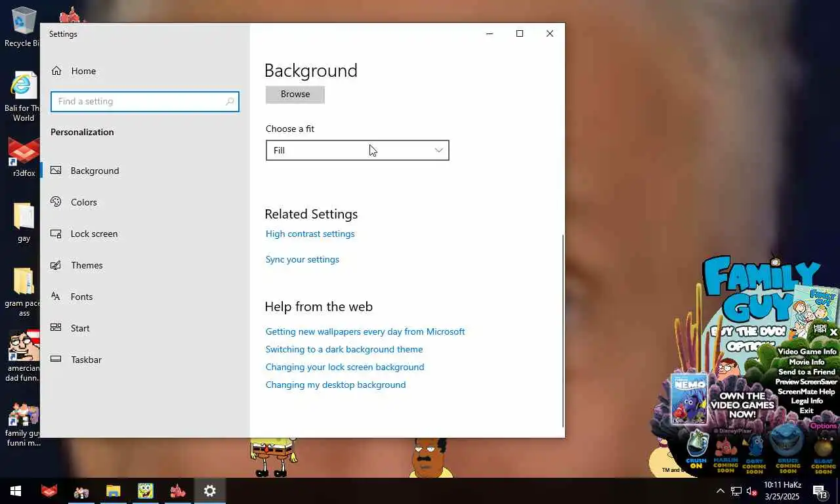Click the Colors palette icon

click(56, 202)
